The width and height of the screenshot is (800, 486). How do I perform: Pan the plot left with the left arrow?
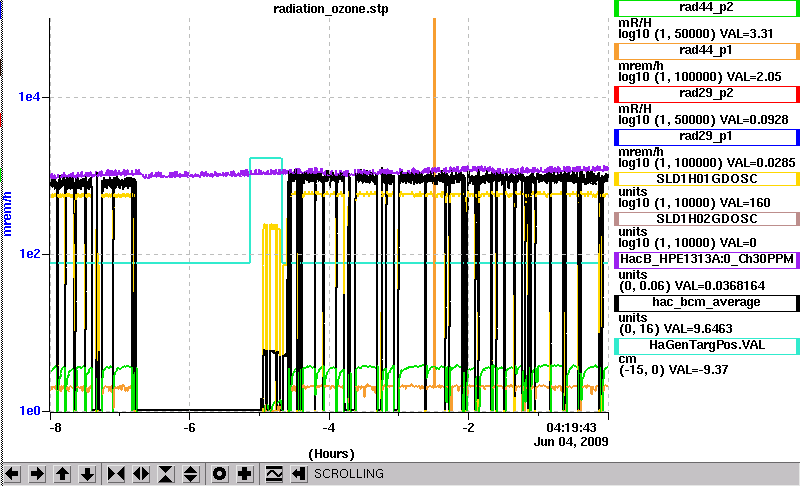pos(12,474)
